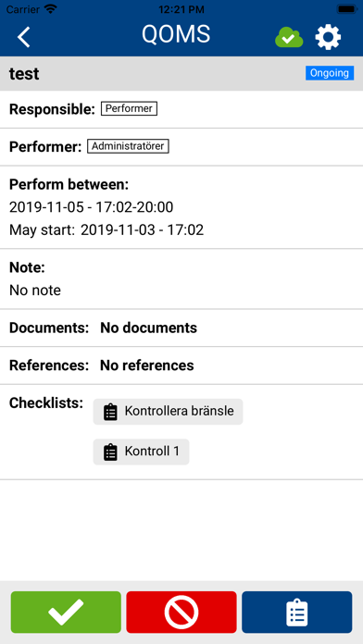Image resolution: width=363 pixels, height=644 pixels.
Task: Select the Ongoing status badge
Action: [330, 73]
